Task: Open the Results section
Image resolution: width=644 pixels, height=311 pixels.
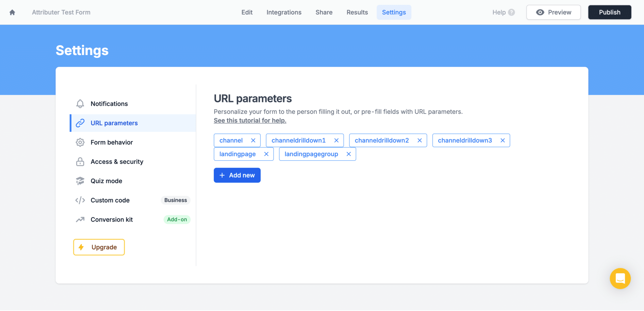Action: tap(357, 12)
